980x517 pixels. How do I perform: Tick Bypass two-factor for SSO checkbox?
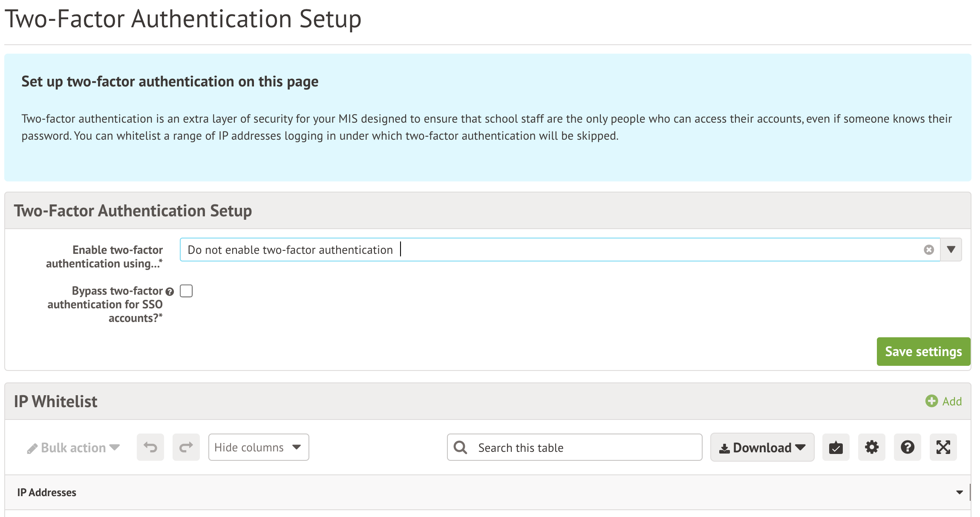click(186, 291)
